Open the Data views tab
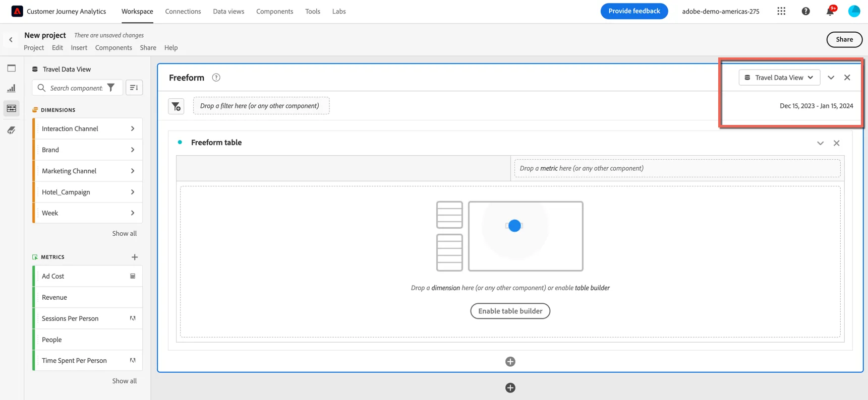 pos(228,11)
